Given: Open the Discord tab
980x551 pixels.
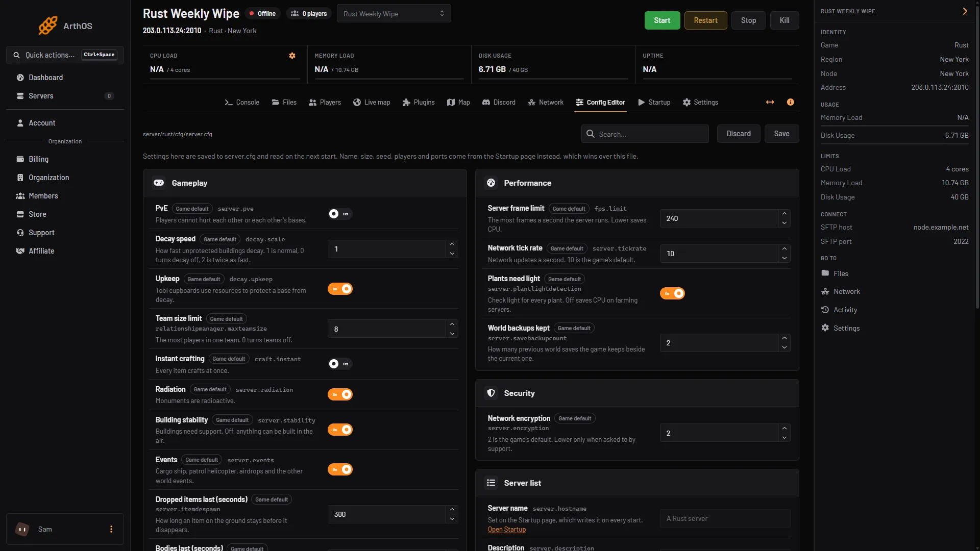Looking at the screenshot, I should (x=499, y=102).
